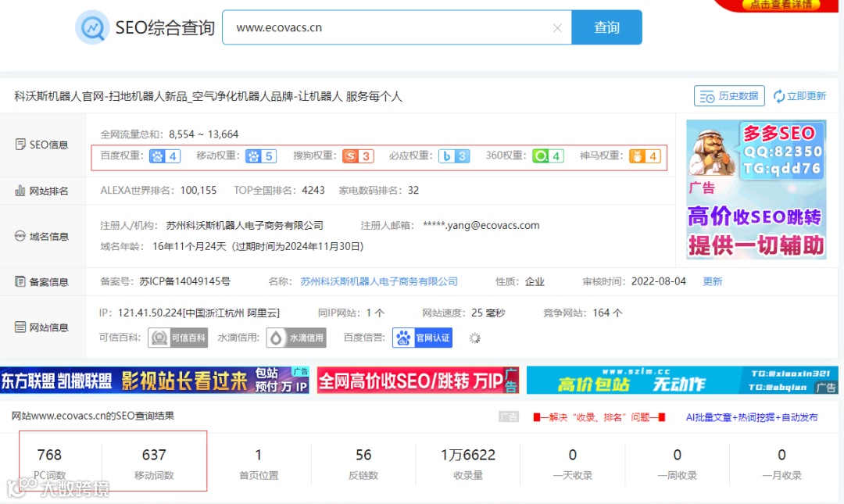
Task: Click the 可信百科 badge
Action: [x=177, y=338]
